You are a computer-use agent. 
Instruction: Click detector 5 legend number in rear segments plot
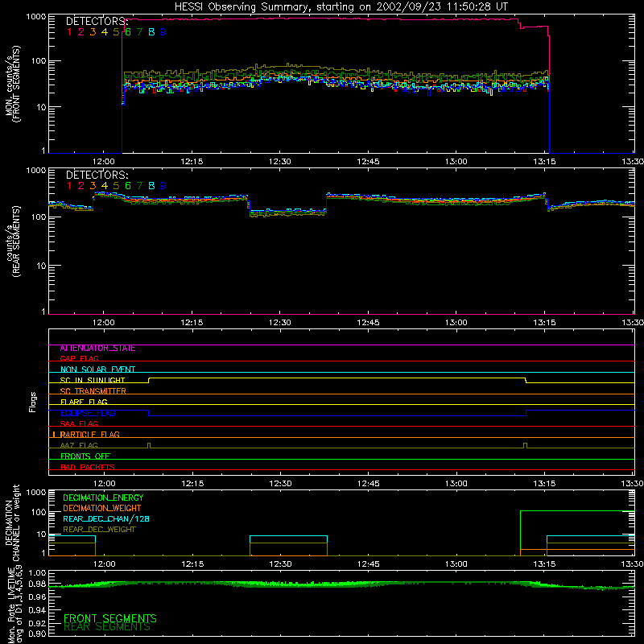click(x=116, y=186)
